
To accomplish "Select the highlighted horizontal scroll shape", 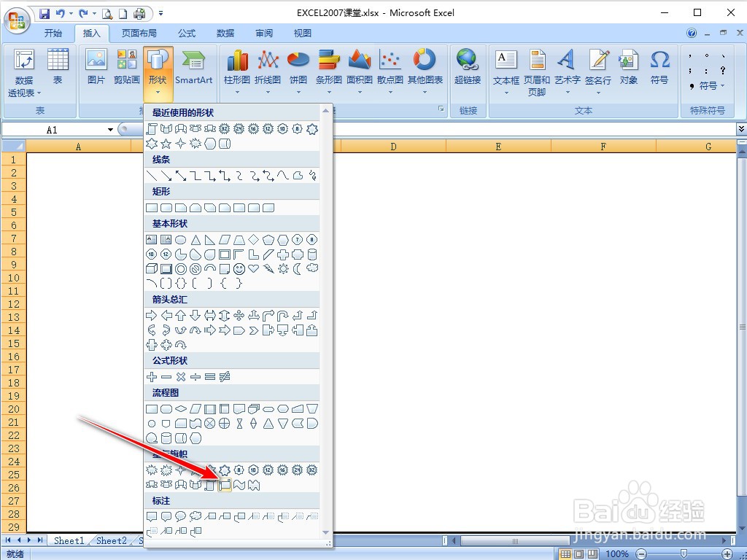I will coord(225,485).
